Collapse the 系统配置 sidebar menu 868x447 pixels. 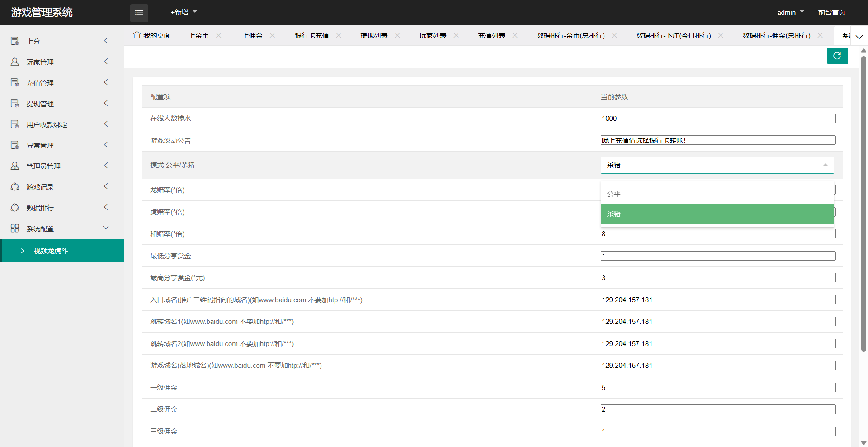point(106,228)
